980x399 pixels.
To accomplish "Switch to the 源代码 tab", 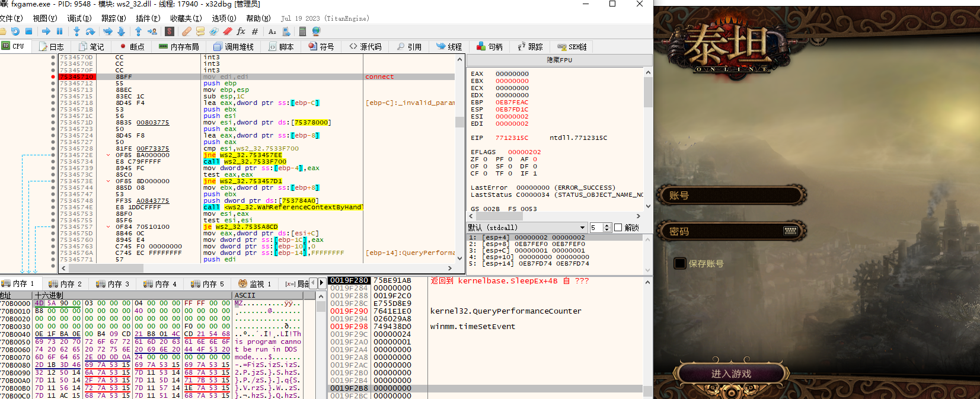I will tap(366, 47).
